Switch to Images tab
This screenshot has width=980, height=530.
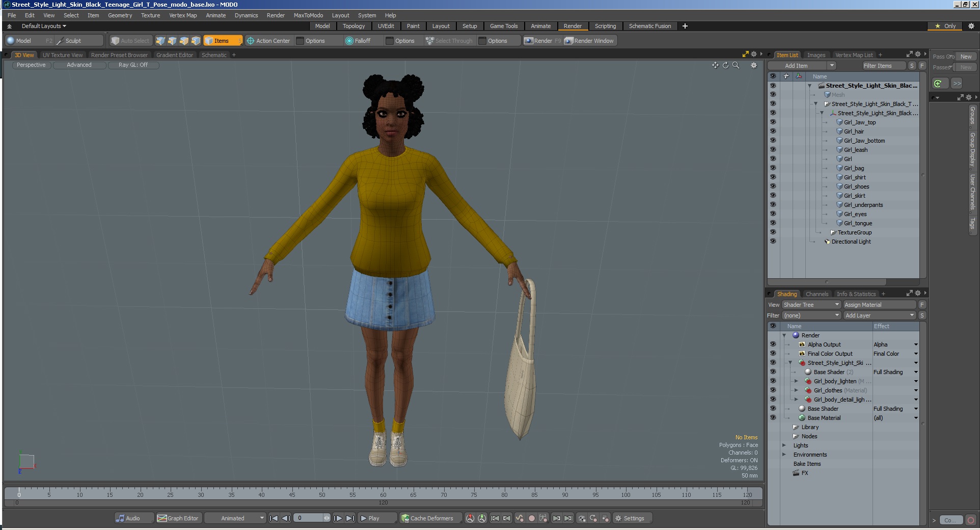tap(816, 55)
